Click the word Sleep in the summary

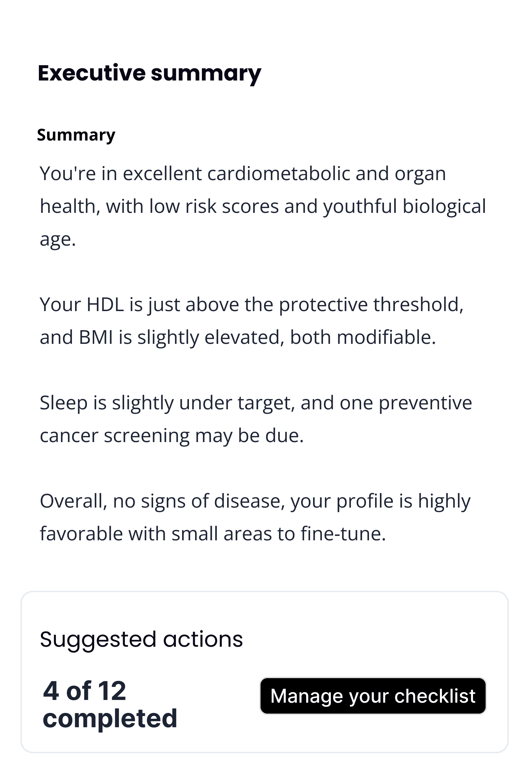click(64, 403)
